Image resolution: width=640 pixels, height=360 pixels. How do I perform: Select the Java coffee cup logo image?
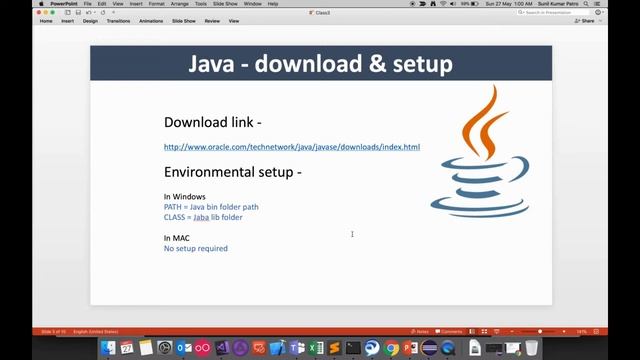tap(480, 151)
